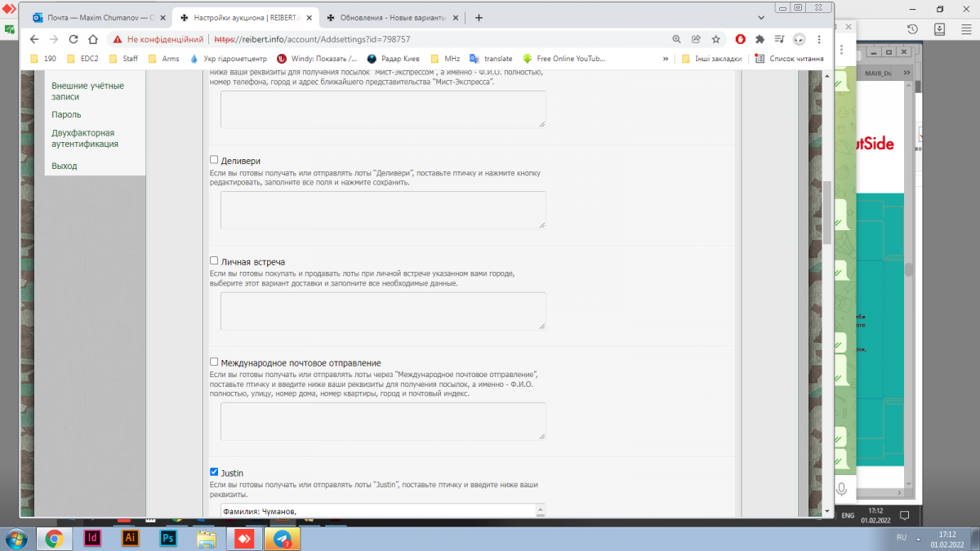Open the red Opera extension icon
This screenshot has height=551, width=980.
coord(741,38)
